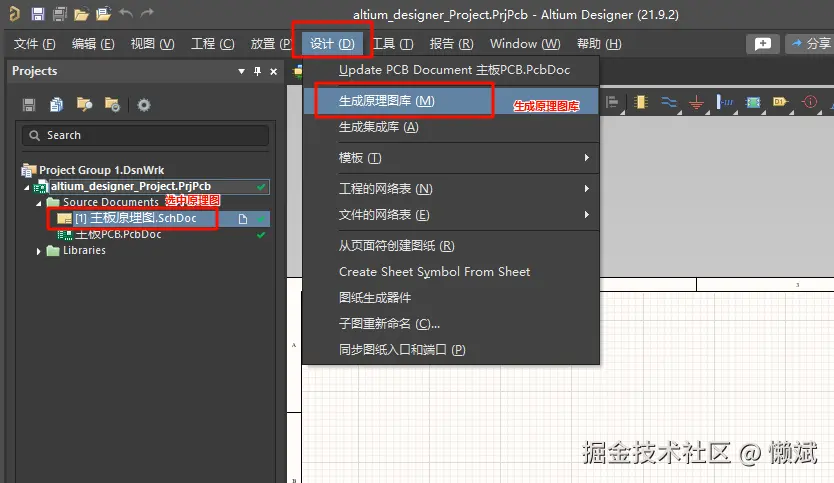
Task: Expand the 文件的网络表 (E) submenu
Action: 586,214
